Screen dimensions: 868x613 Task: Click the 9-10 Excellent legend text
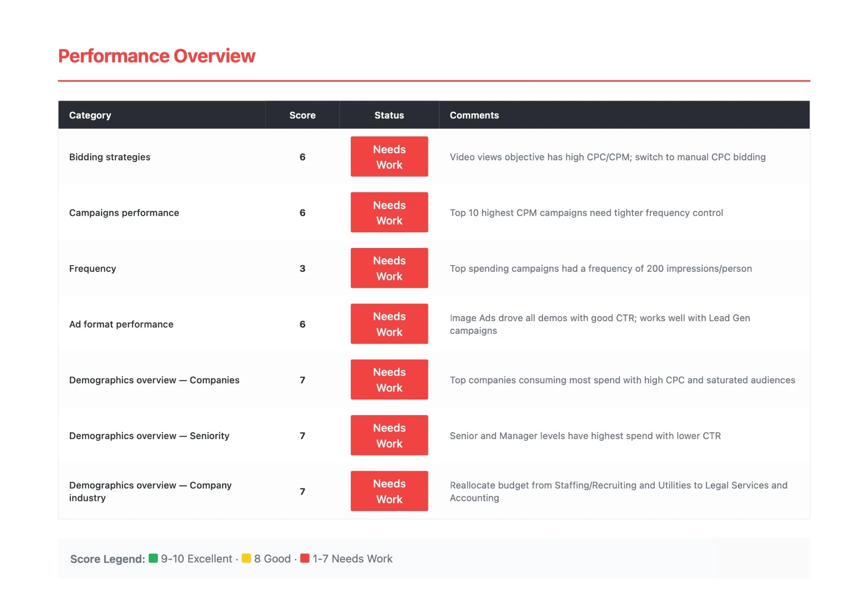tap(197, 559)
